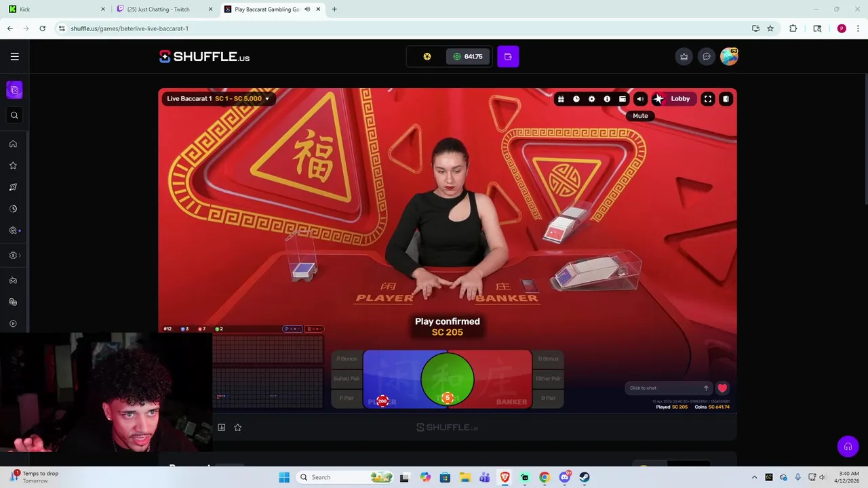Open Steam from the taskbar

[585, 477]
